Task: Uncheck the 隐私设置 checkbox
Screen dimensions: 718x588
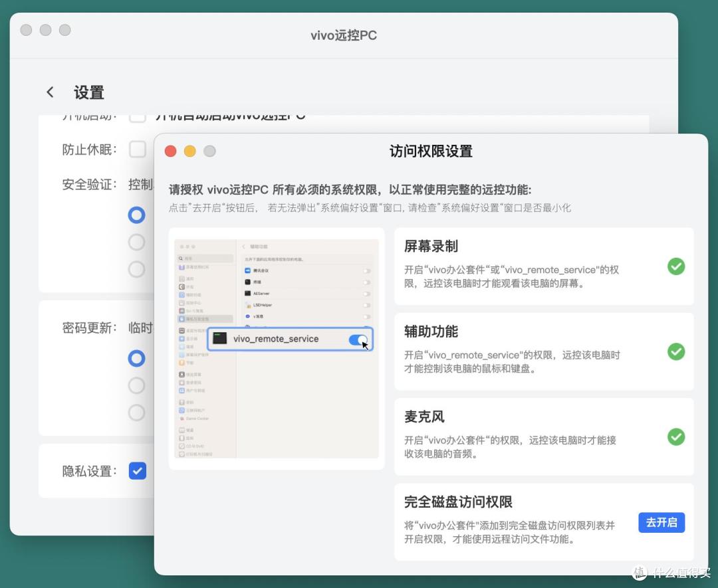Action: click(138, 471)
